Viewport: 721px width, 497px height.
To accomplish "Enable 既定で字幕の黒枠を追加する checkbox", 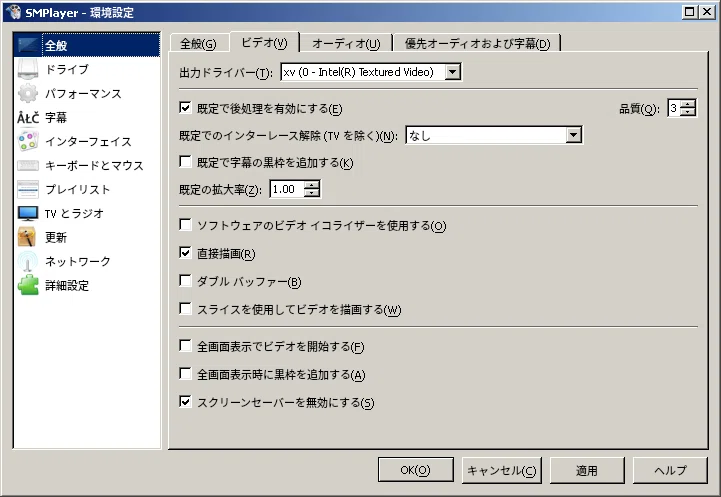I will 185,161.
